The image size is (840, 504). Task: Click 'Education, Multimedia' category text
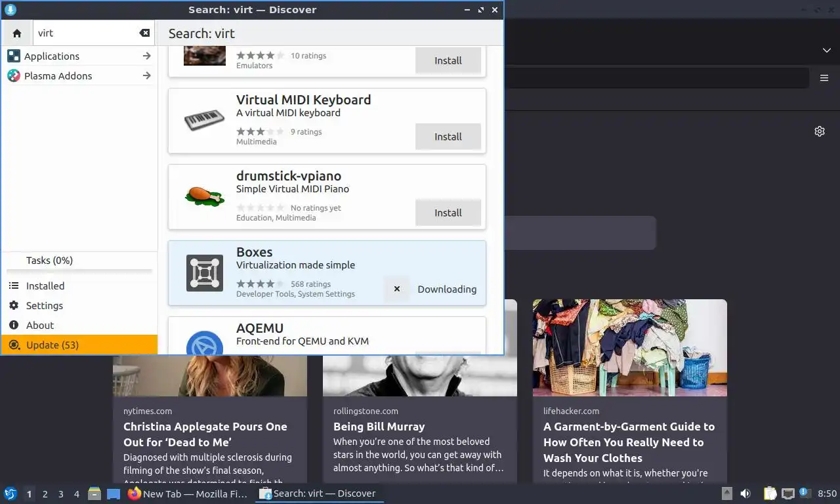coord(276,218)
